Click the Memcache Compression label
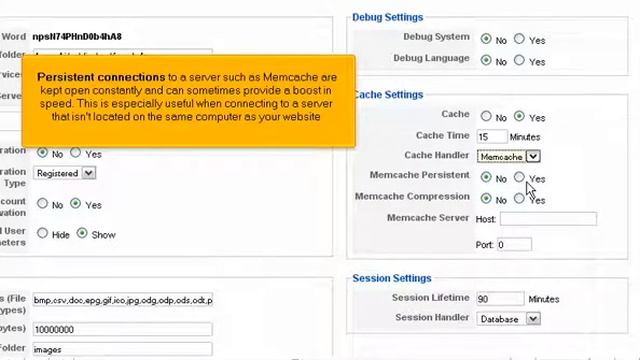Screen dimensions: 640x360 click(412, 196)
